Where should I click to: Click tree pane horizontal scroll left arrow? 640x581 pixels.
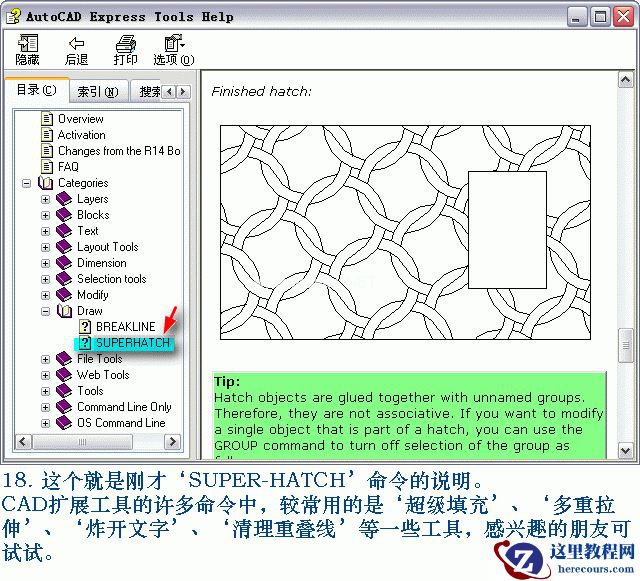tap(23, 442)
